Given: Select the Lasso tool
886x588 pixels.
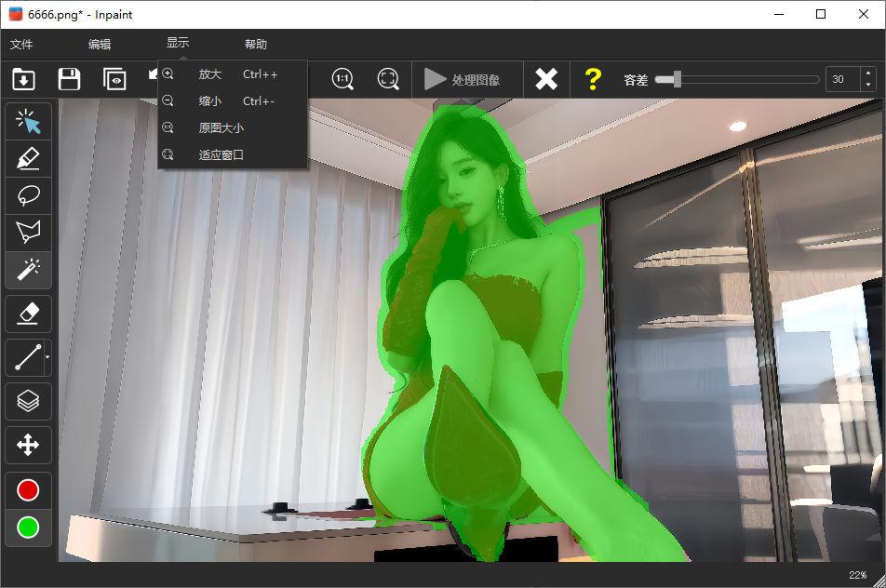Looking at the screenshot, I should [x=28, y=195].
